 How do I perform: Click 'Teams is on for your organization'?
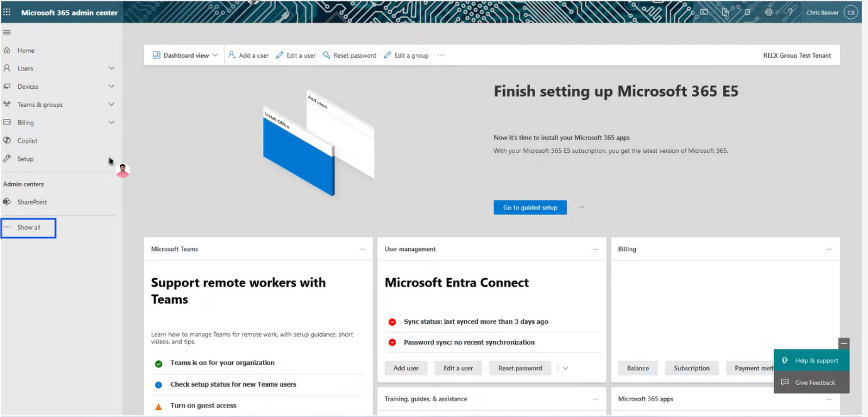[222, 363]
